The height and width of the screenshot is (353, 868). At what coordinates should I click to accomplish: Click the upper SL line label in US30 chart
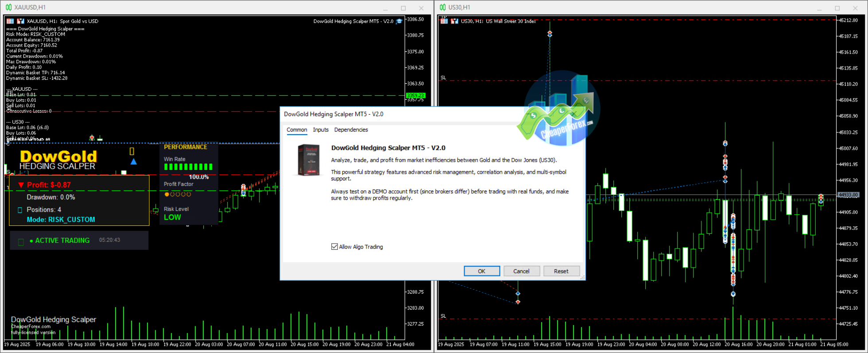pyautogui.click(x=443, y=78)
